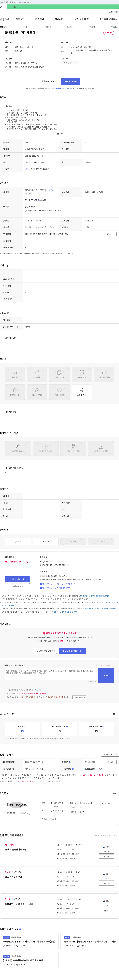The width and height of the screenshot is (119, 980).
Task: Switch to the 우대사항 section tab
Action: click(x=48, y=27)
